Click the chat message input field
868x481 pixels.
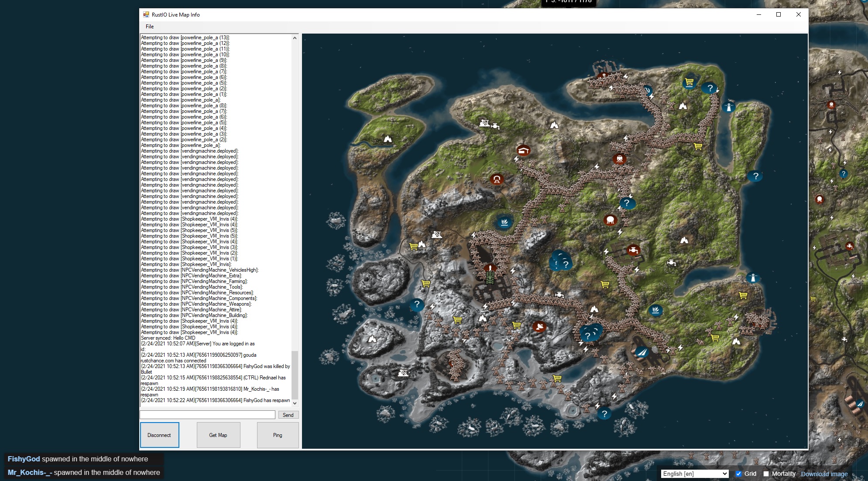tap(207, 415)
